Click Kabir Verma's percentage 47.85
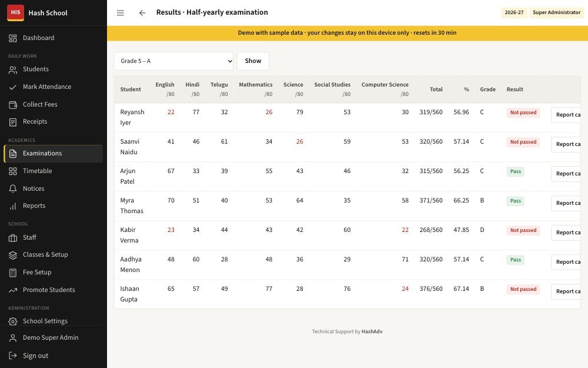This screenshot has width=588, height=368. 461,230
